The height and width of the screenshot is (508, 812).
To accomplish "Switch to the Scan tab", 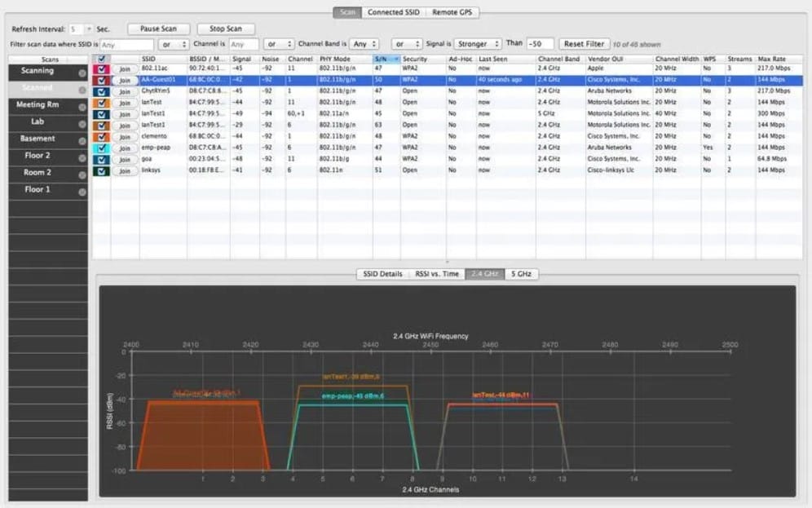I will point(347,12).
